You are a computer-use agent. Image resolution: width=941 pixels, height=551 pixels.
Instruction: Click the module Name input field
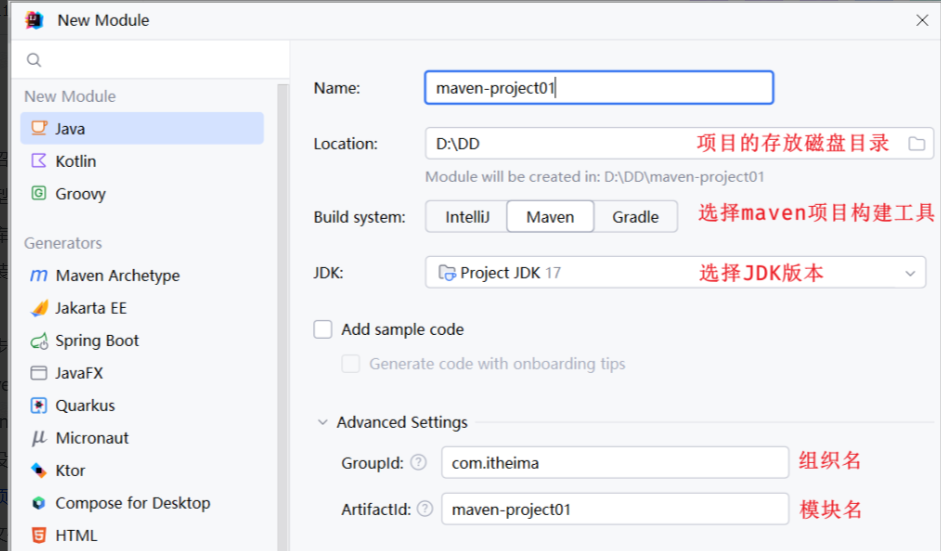tap(598, 88)
